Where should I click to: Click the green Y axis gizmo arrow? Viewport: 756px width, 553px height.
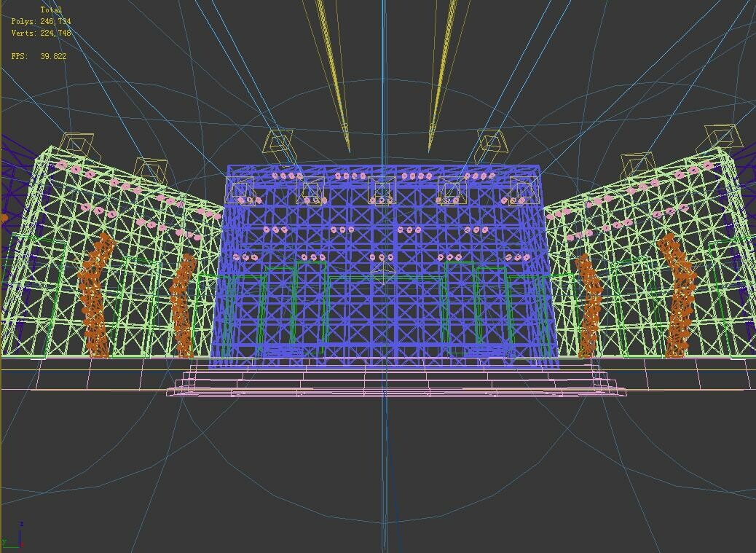coord(12,548)
